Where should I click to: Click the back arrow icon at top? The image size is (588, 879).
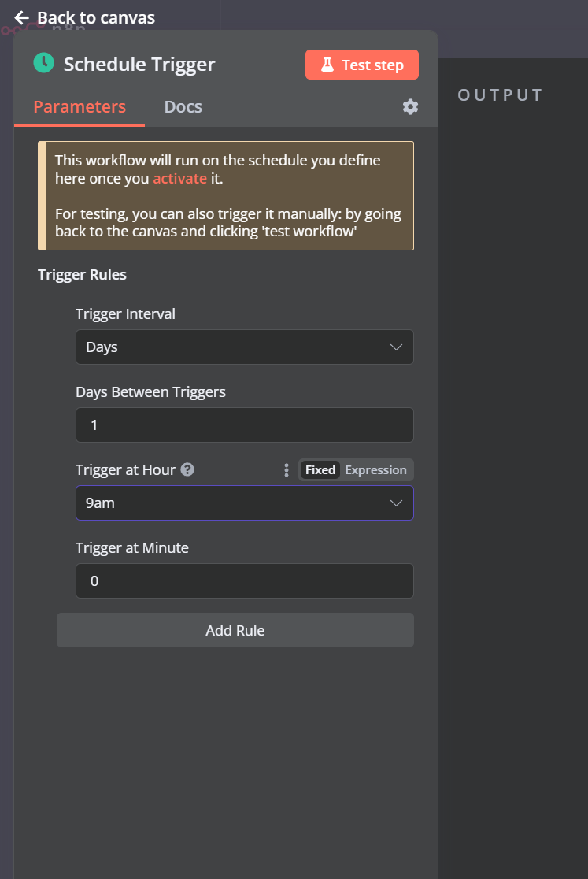22,17
